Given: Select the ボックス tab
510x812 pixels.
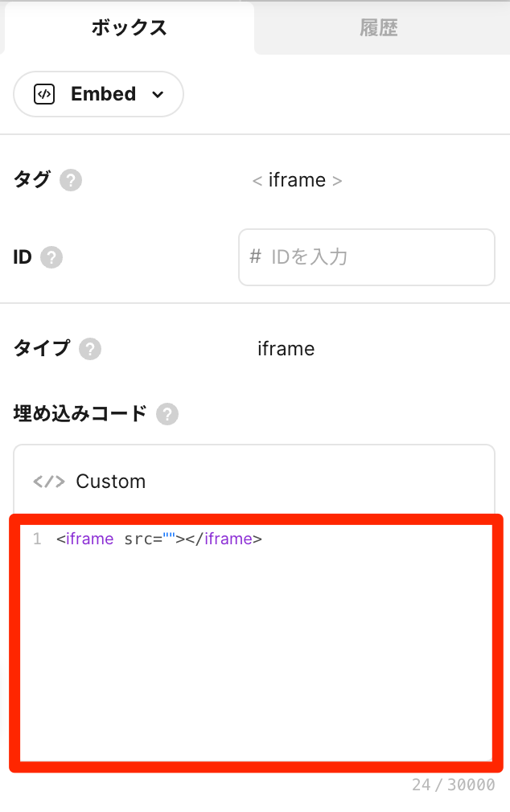Looking at the screenshot, I should tap(129, 28).
